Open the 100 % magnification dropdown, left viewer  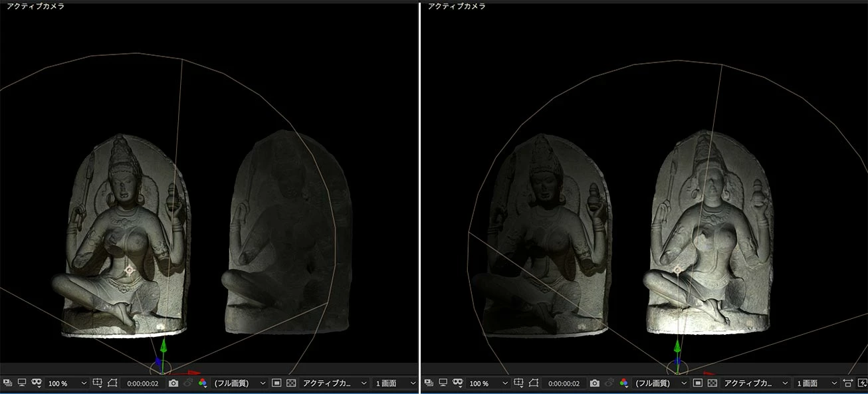coord(67,383)
